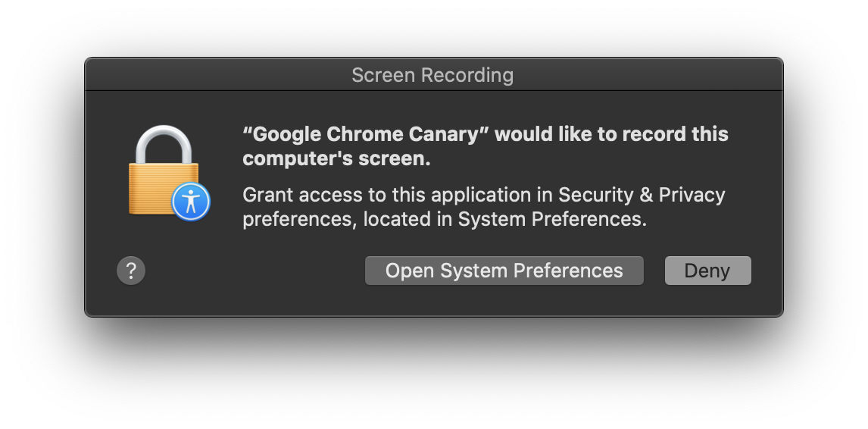The width and height of the screenshot is (868, 429).
Task: Click the "Screen Recording" title text
Action: tap(433, 75)
